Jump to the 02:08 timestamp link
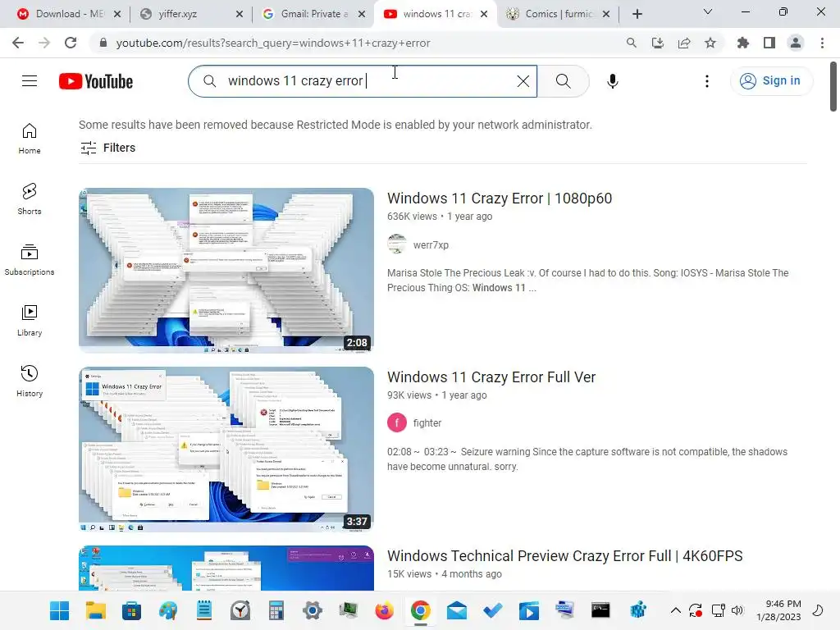 399,452
